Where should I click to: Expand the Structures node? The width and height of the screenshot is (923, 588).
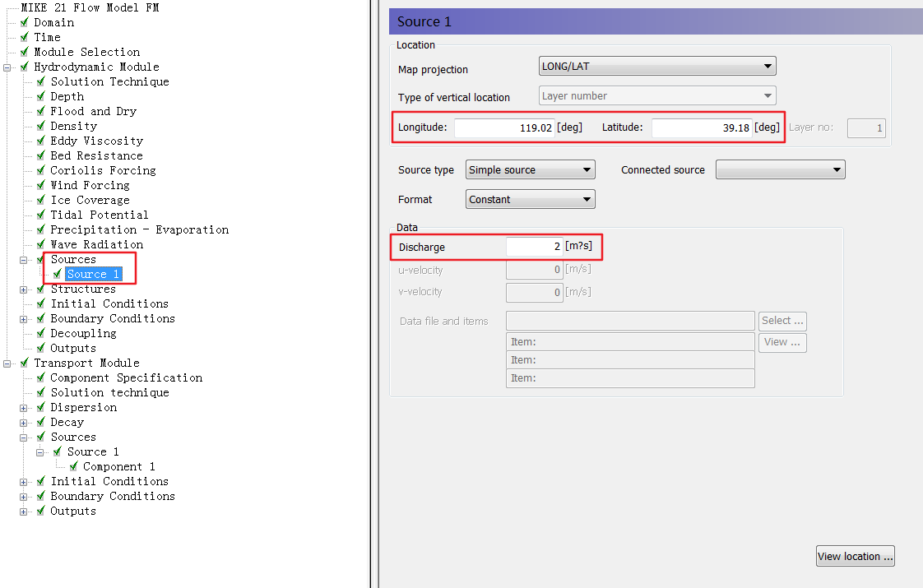tap(24, 289)
